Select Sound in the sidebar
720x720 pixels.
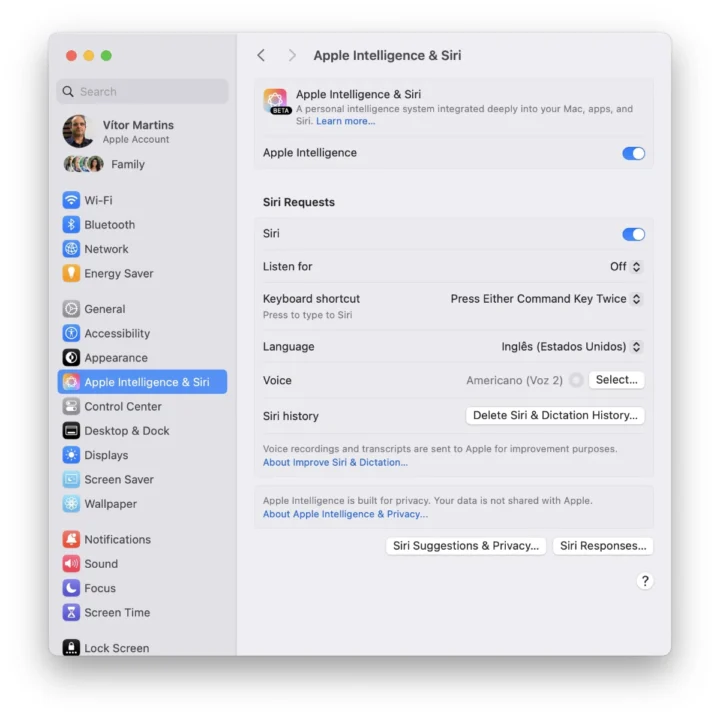point(142,563)
